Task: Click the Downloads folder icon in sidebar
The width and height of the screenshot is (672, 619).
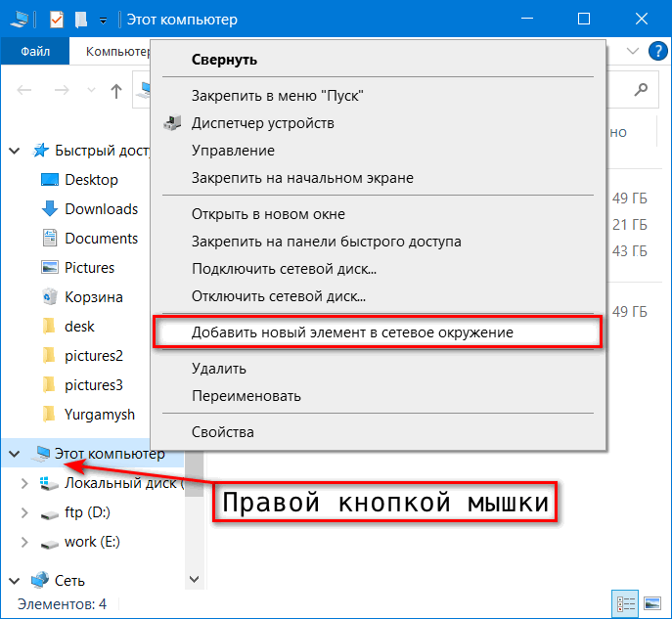Action: point(50,209)
